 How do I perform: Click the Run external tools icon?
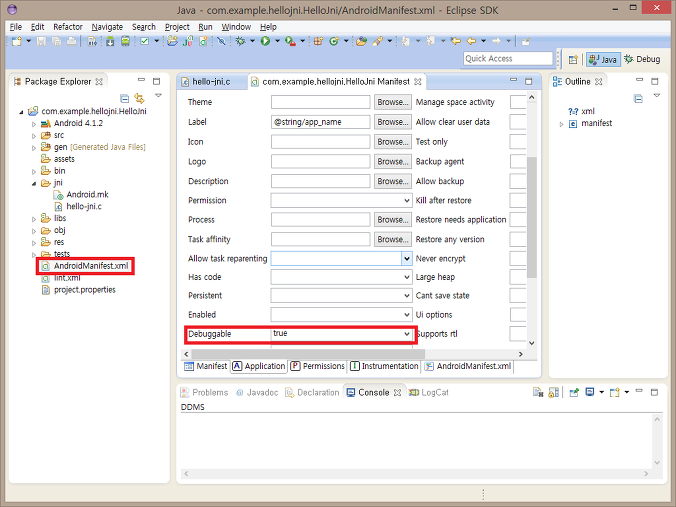[x=291, y=41]
